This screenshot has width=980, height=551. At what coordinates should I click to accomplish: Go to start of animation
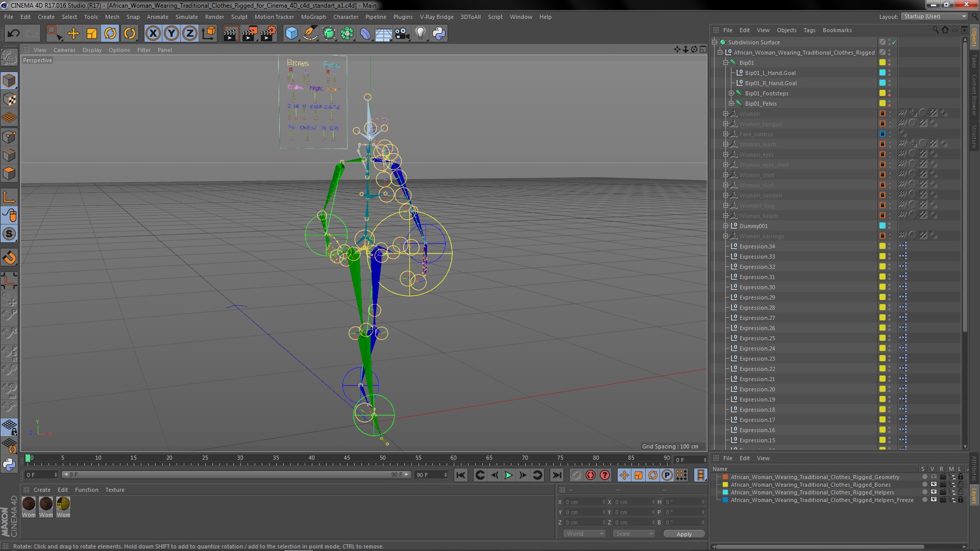460,475
